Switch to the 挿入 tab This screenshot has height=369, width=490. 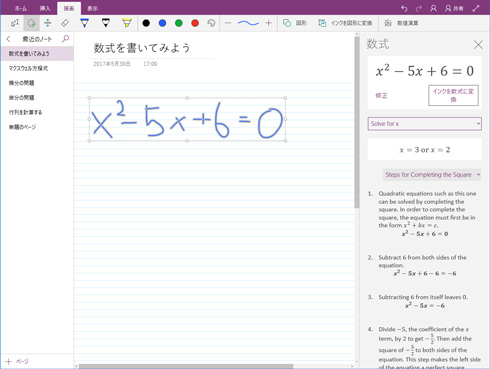(x=45, y=8)
